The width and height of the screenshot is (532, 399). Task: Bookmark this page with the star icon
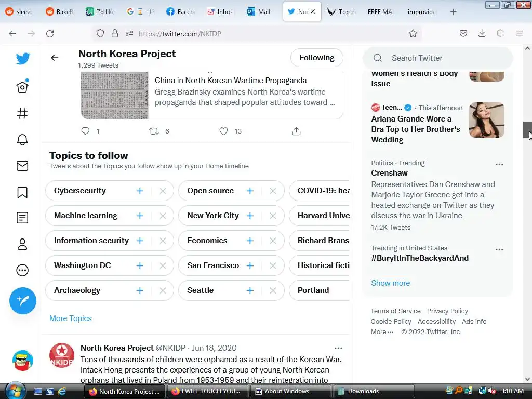coord(413,33)
